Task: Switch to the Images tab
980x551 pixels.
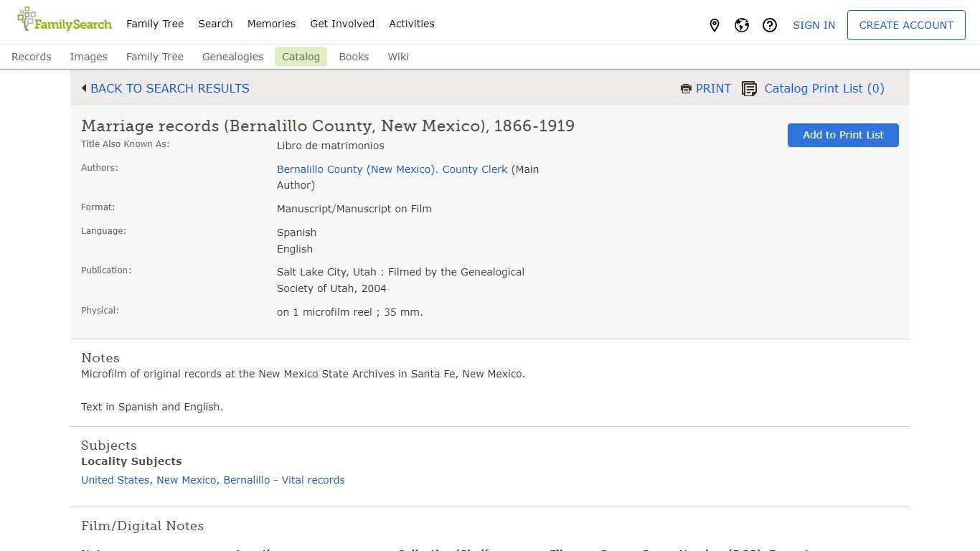Action: (89, 57)
